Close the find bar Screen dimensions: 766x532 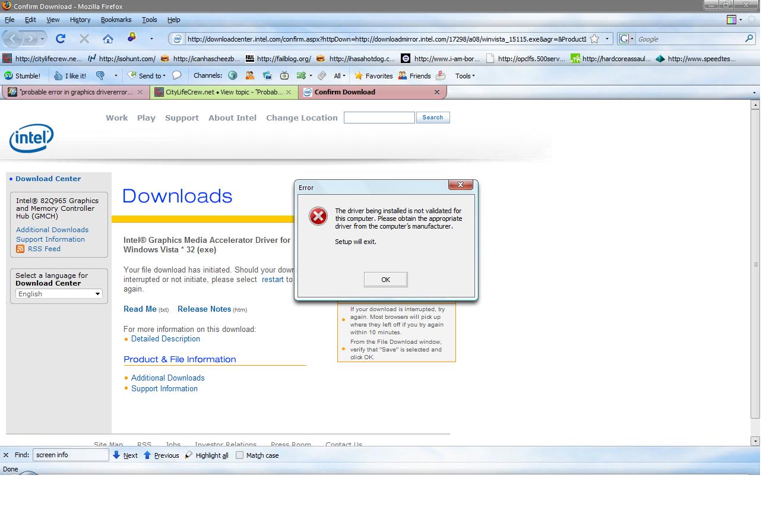click(x=6, y=455)
